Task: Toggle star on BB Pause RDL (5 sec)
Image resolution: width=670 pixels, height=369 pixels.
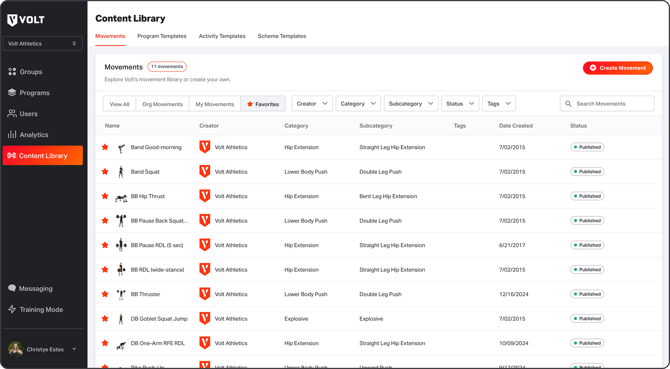Action: tap(105, 245)
